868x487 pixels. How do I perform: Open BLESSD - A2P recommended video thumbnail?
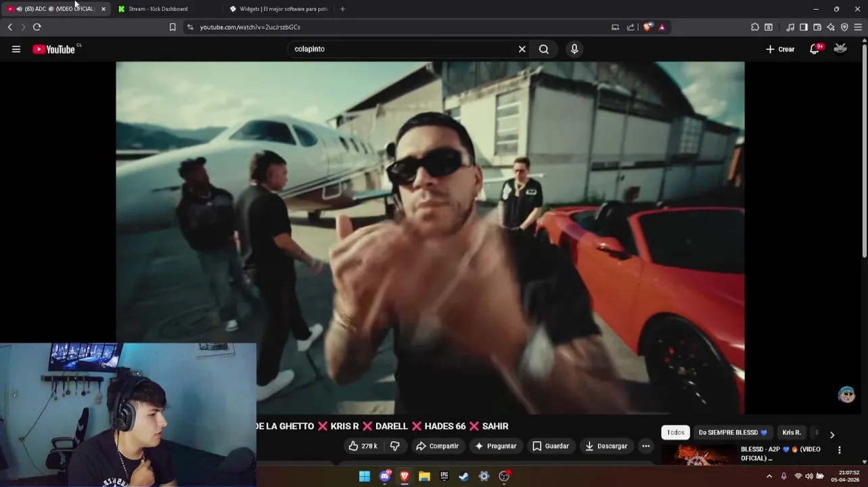[x=698, y=455]
